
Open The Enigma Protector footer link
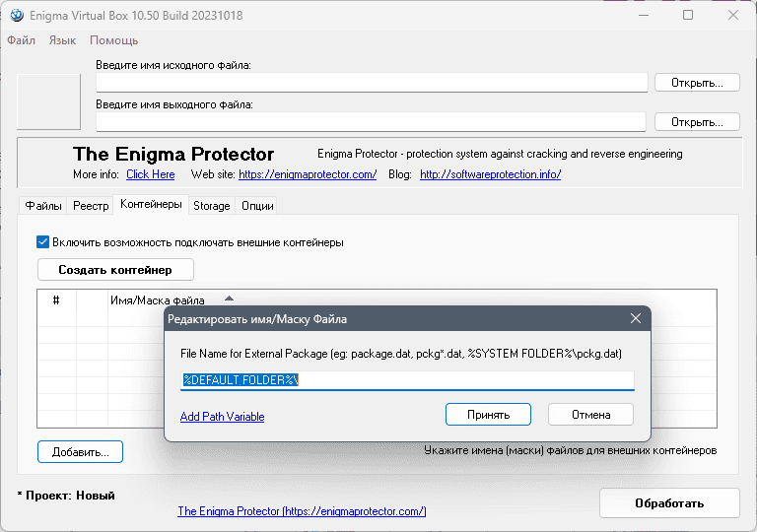click(302, 511)
